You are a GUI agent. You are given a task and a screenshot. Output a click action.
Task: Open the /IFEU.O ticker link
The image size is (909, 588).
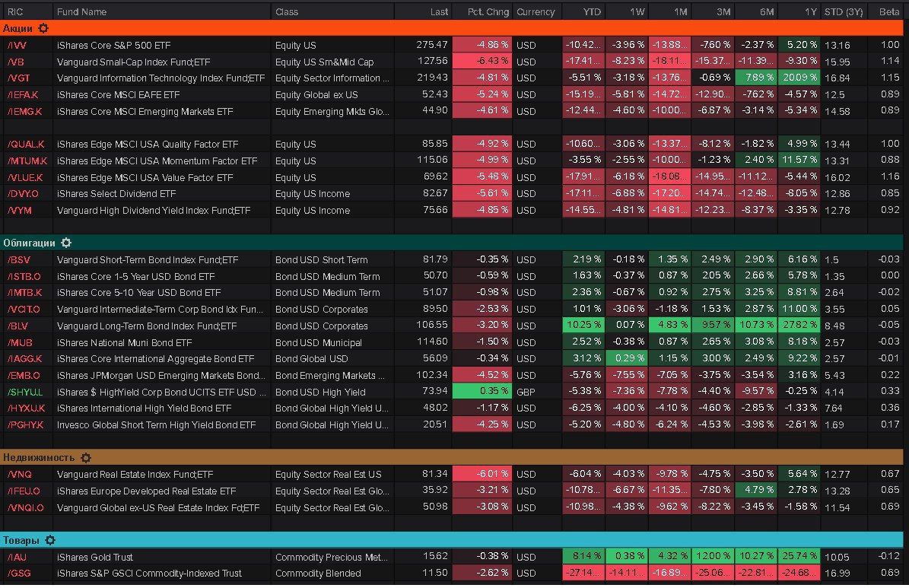[23, 491]
